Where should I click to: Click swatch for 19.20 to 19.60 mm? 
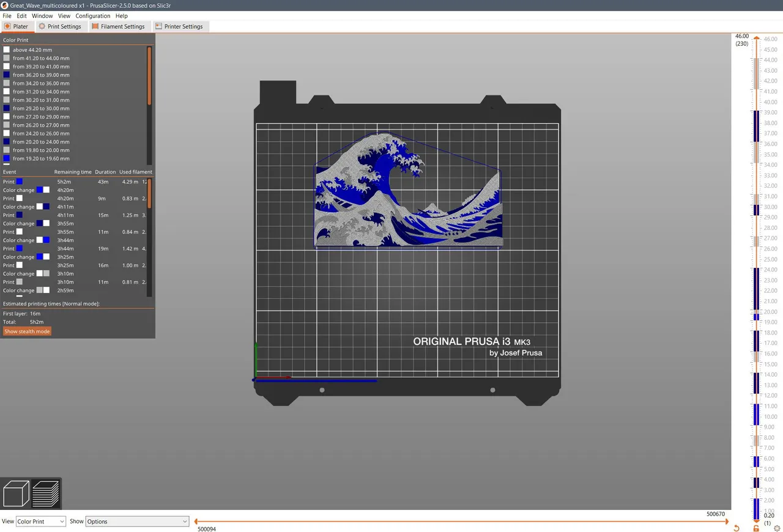pyautogui.click(x=7, y=158)
